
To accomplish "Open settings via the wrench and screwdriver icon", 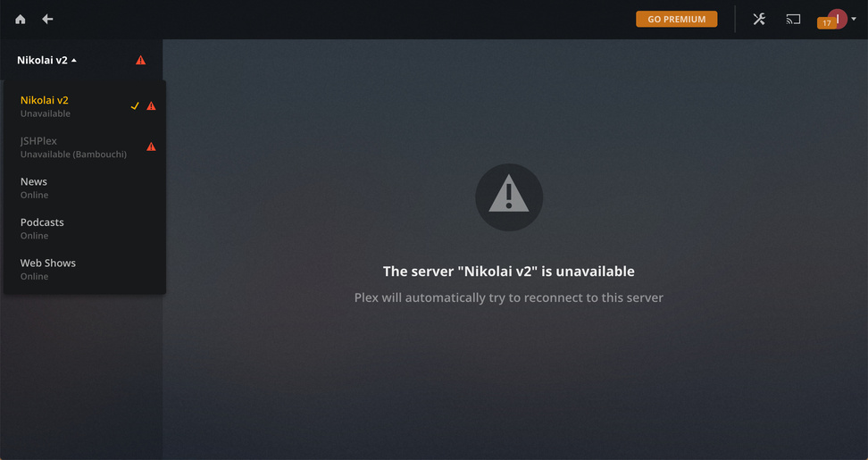I will (x=759, y=20).
